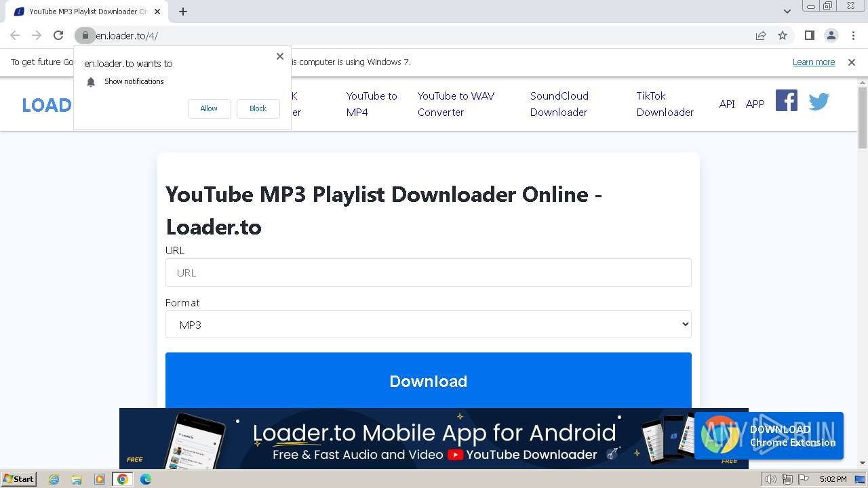The height and width of the screenshot is (488, 868).
Task: Open TikTok Downloader page
Action: [x=665, y=104]
